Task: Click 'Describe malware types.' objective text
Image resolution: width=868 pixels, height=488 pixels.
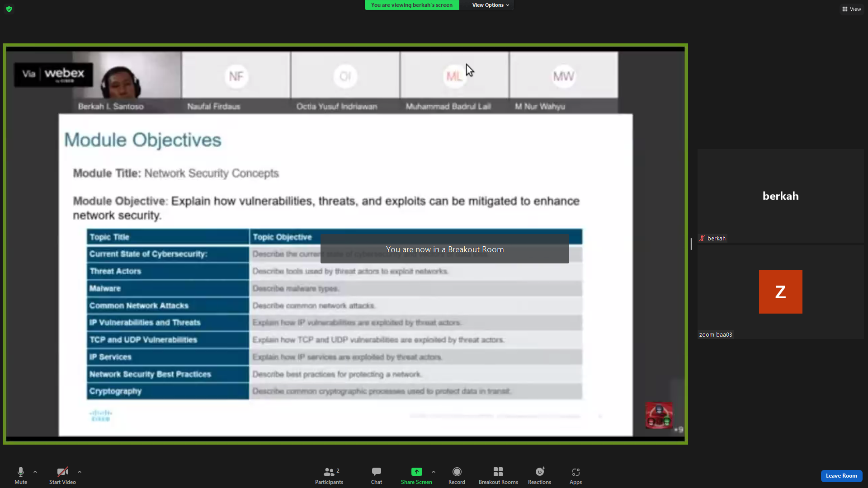Action: click(296, 288)
